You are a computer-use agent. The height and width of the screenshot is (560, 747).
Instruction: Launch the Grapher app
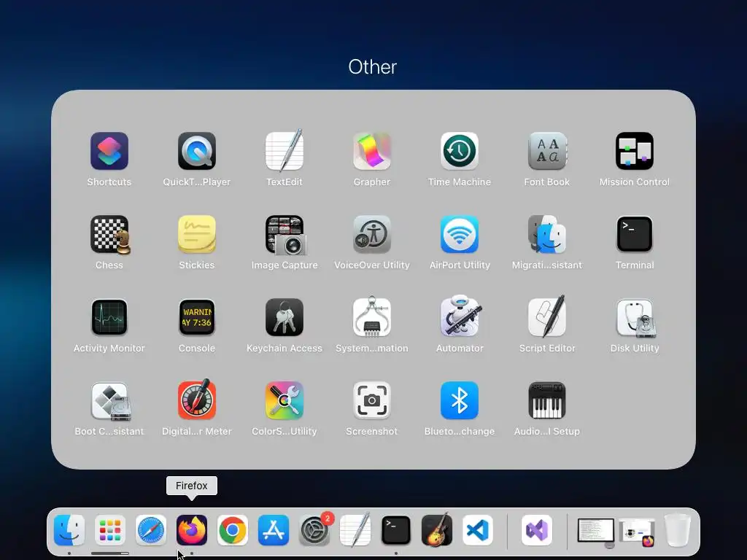[x=372, y=152]
